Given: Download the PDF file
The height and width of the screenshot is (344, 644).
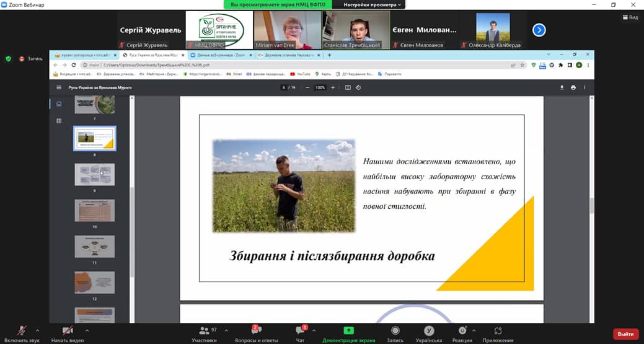Looking at the screenshot, I should (x=562, y=87).
